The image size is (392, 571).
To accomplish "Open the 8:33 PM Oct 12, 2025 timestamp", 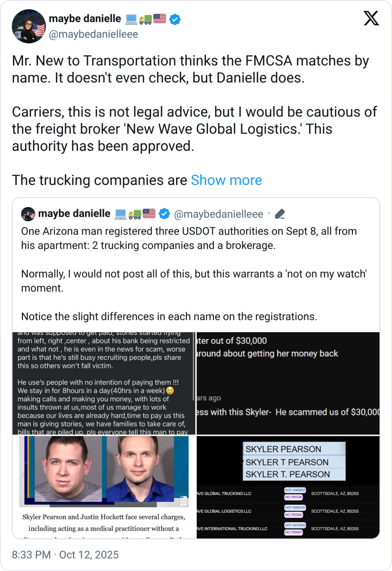I will (x=65, y=555).
